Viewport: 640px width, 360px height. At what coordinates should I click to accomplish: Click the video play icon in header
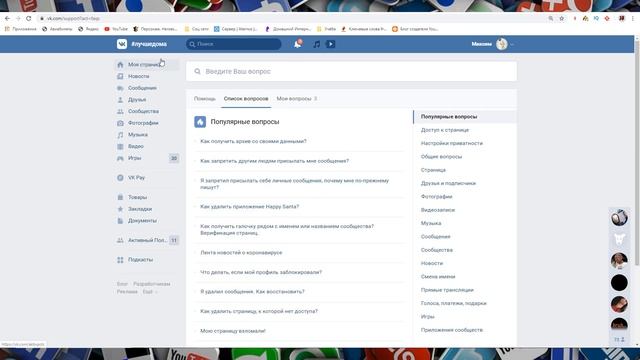pos(331,44)
